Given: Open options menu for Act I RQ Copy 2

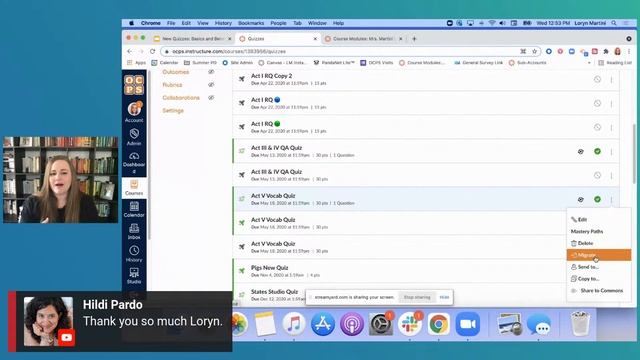Looking at the screenshot, I should click(611, 80).
